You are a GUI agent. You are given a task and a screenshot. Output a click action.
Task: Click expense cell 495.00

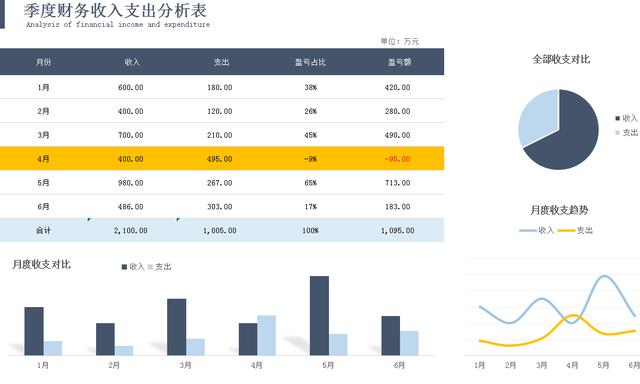220,159
